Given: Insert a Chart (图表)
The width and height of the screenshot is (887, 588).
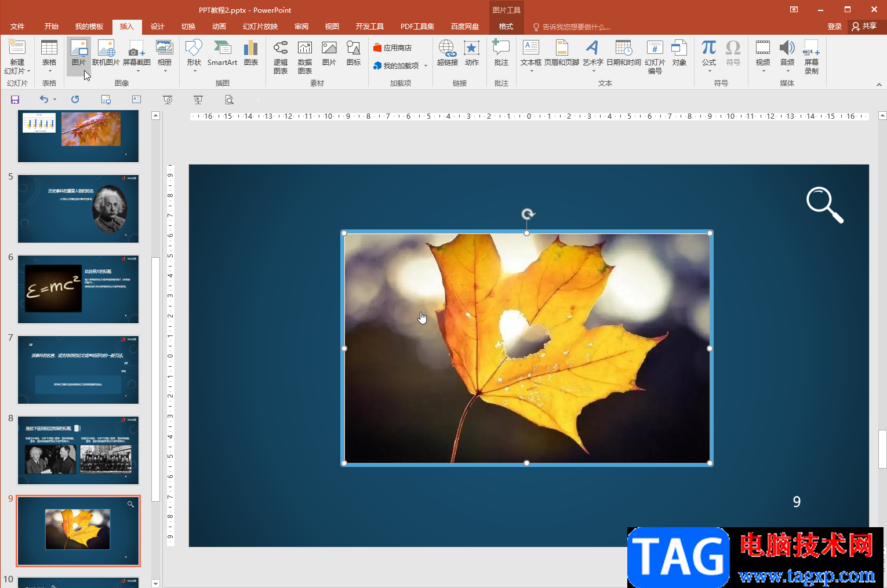Looking at the screenshot, I should tap(251, 53).
